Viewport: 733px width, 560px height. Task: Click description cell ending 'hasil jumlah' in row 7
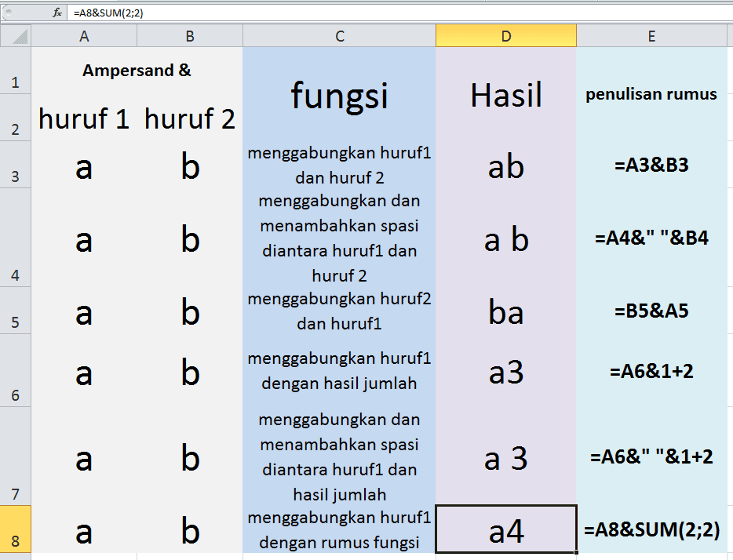(x=339, y=456)
